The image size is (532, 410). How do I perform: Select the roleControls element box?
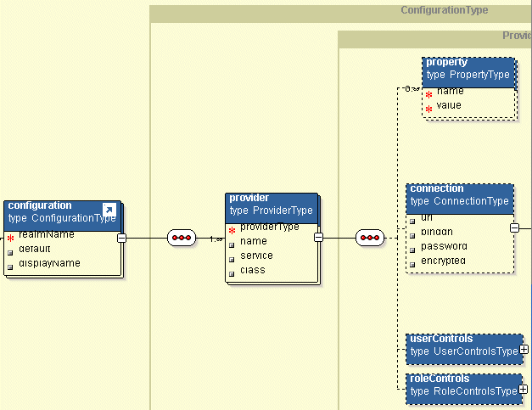(x=464, y=390)
